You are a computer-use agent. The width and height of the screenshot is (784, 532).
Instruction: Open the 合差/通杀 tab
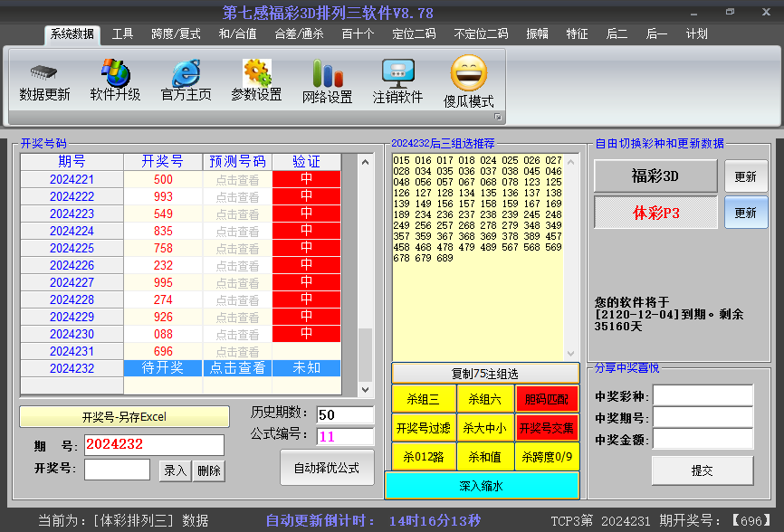point(299,34)
